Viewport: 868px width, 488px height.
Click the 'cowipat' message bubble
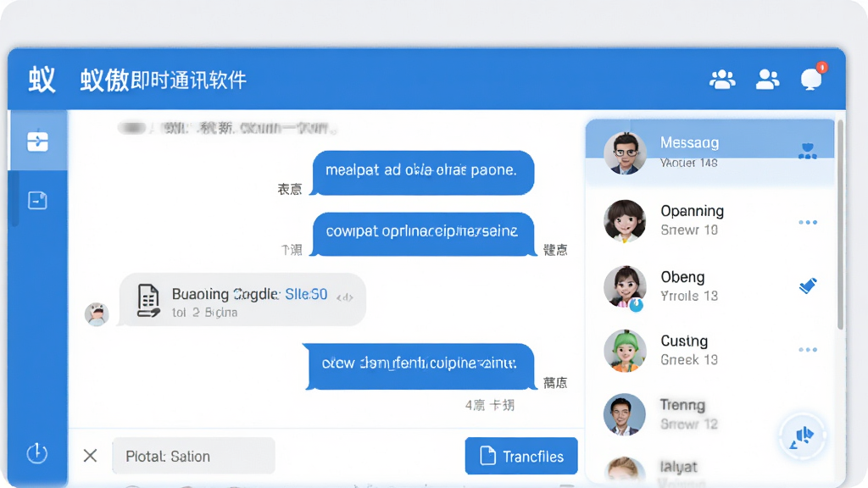point(423,234)
